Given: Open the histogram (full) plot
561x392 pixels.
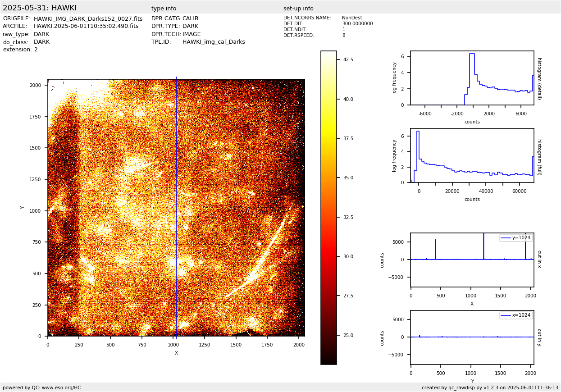Looking at the screenshot, I should (472, 155).
